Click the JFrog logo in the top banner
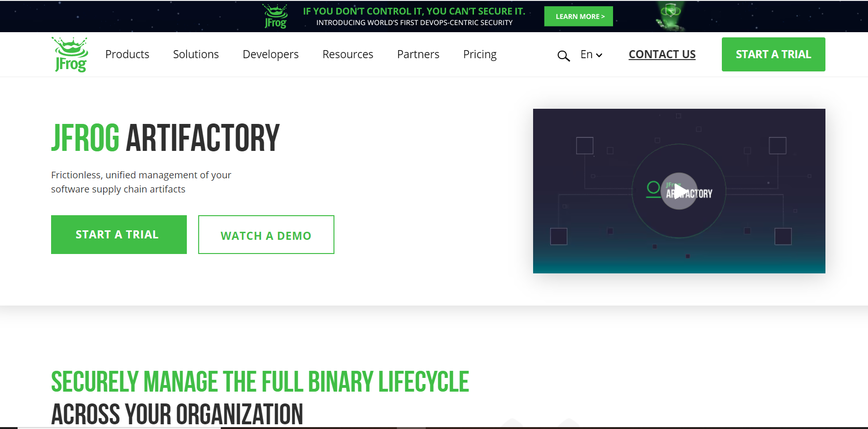Screen dimensions: 868x429 point(276,17)
